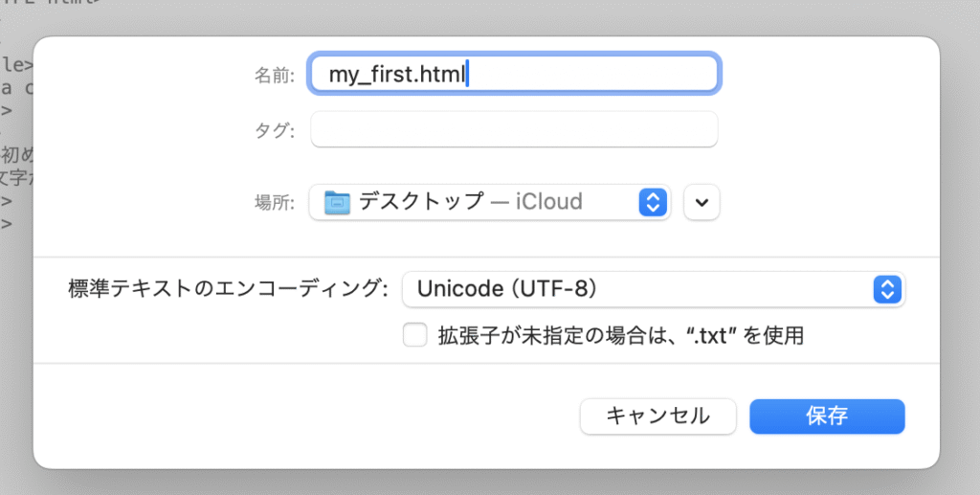This screenshot has height=495, width=980.
Task: Open the Unicode (UTF-8) encoding dropdown
Action: [651, 289]
